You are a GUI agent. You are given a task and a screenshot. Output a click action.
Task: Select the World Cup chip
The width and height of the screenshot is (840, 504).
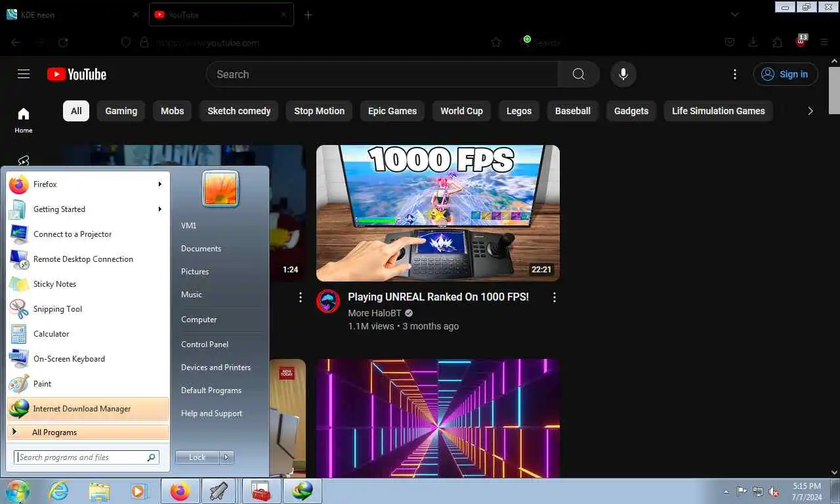coord(461,111)
